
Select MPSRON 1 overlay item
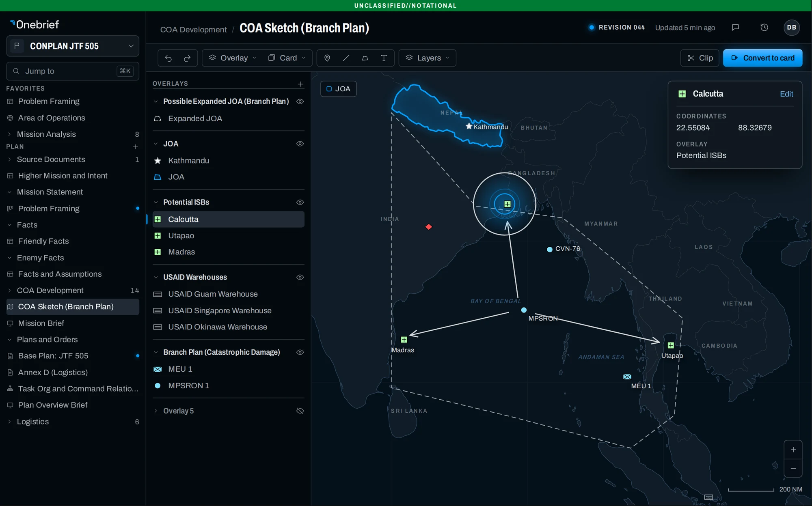[x=229, y=385]
